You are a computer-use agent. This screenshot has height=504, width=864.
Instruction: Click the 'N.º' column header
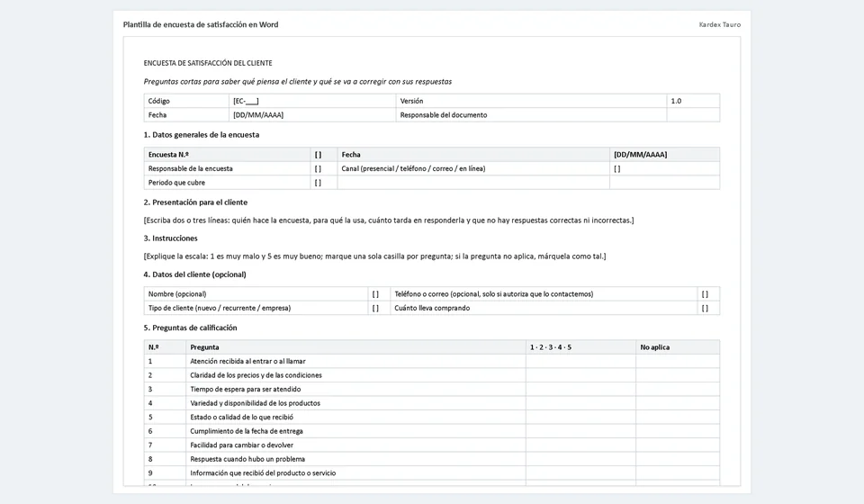point(165,347)
